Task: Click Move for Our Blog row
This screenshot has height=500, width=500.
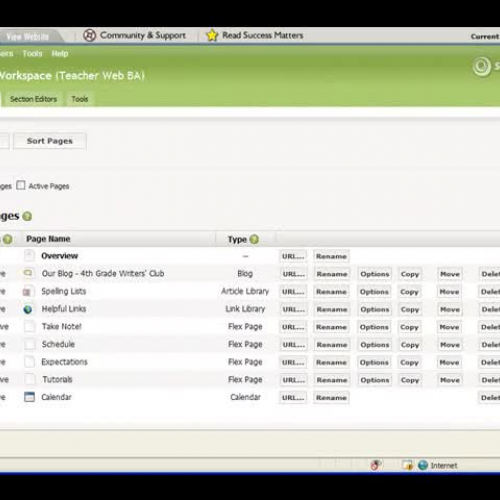Action: 450,274
